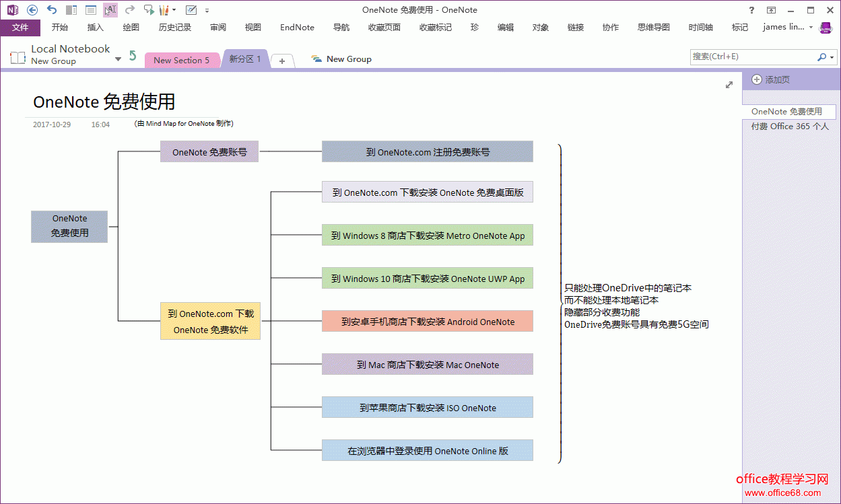Open the 珍 ribbon tab
Viewport: 841px width, 504px height.
[475, 28]
